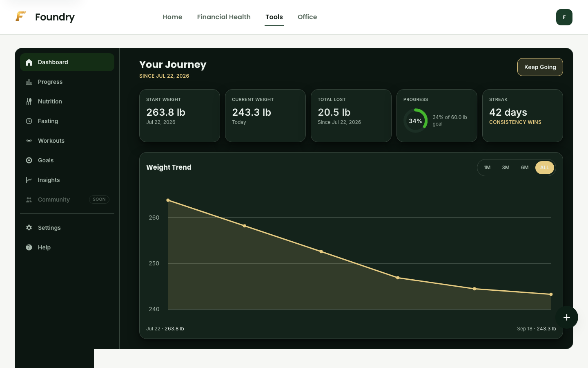588x368 pixels.
Task: Select the Goals target icon
Action: click(29, 160)
